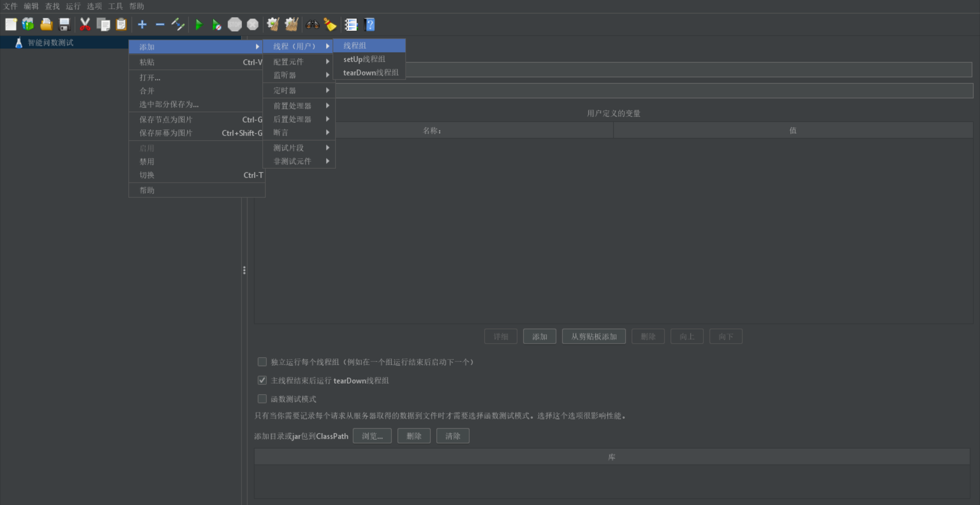Open the 选项 menu in the menu bar

94,6
